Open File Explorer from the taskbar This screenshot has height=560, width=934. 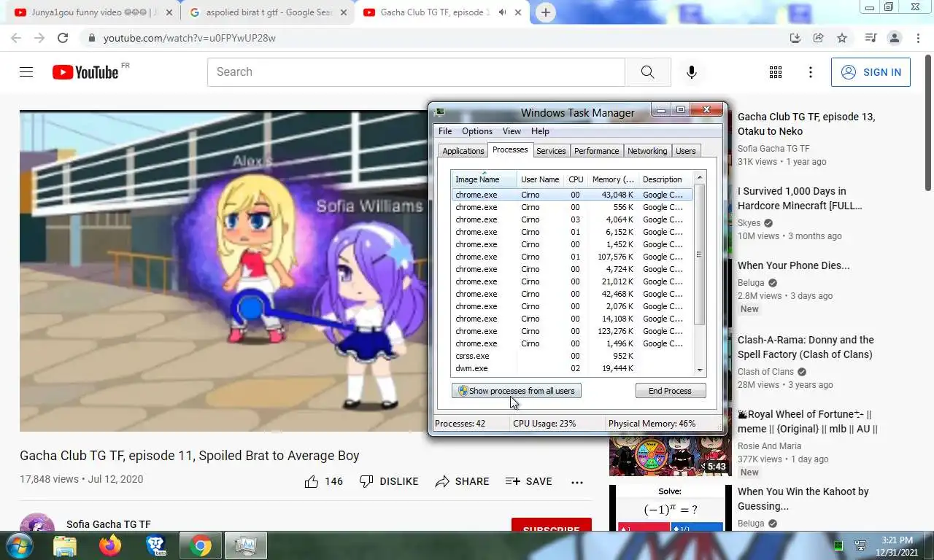[x=65, y=545]
